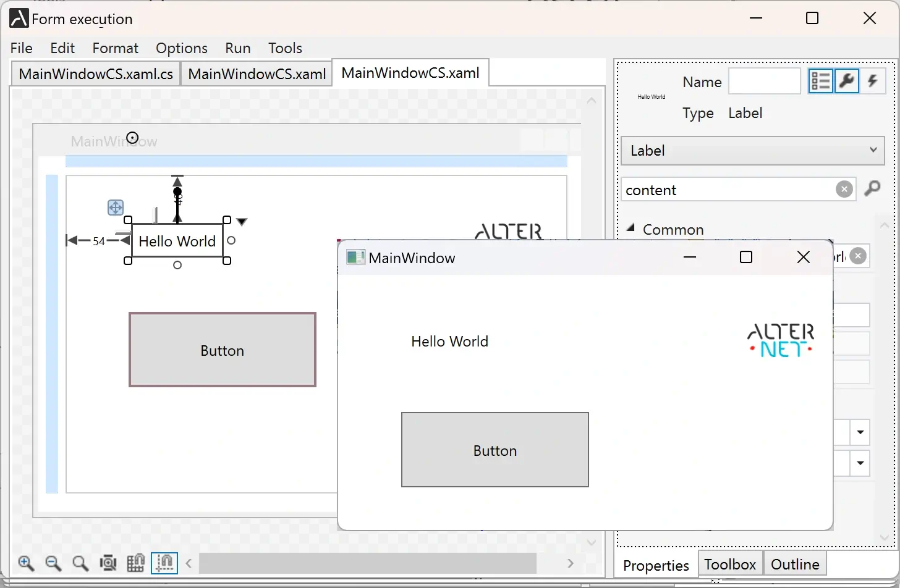
Task: Collapse the Common properties section
Action: point(631,227)
